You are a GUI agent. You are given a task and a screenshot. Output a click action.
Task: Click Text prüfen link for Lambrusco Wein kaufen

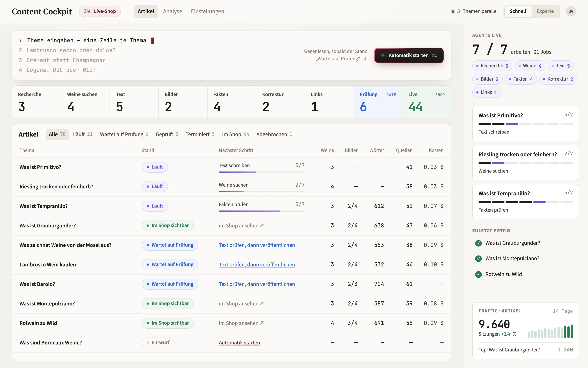point(257,265)
